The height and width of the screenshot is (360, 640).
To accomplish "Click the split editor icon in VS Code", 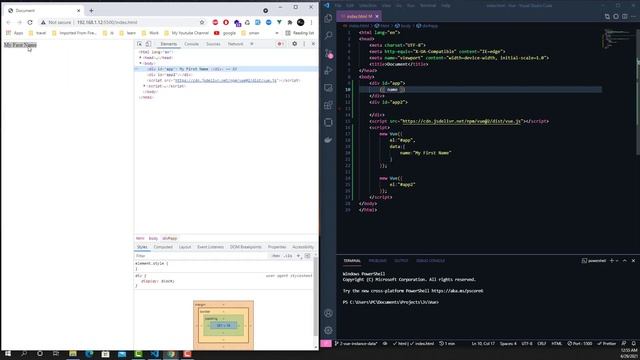I will 624,16.
